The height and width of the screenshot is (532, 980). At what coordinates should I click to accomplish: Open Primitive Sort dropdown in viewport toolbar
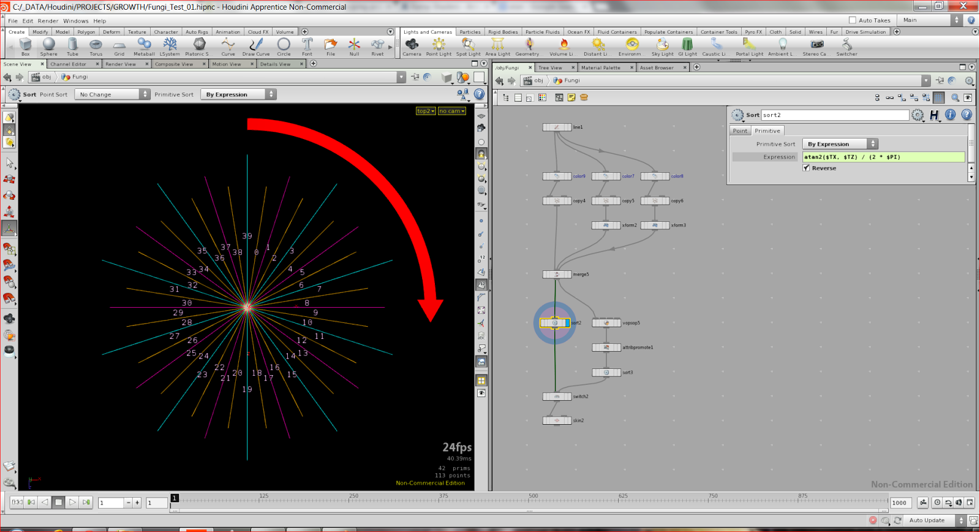coord(238,94)
